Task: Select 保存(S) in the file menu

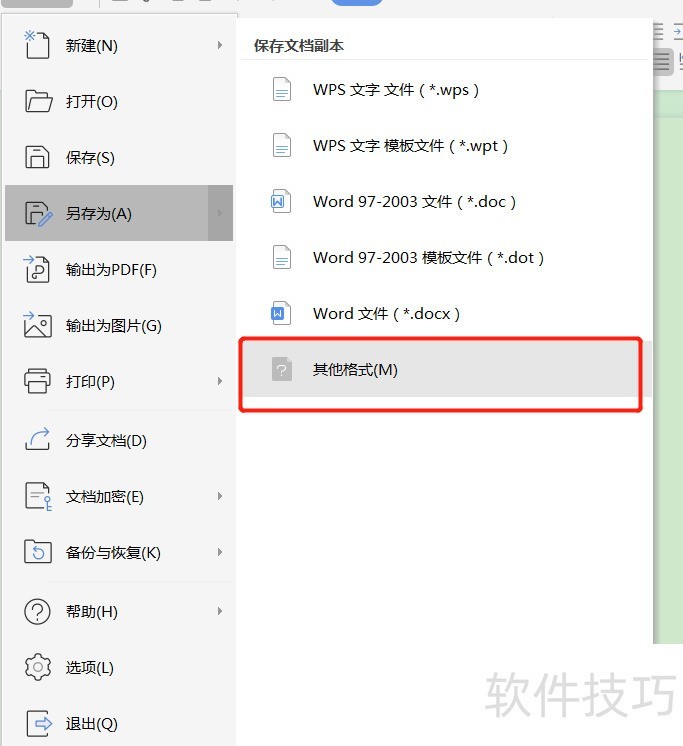Action: pos(119,157)
